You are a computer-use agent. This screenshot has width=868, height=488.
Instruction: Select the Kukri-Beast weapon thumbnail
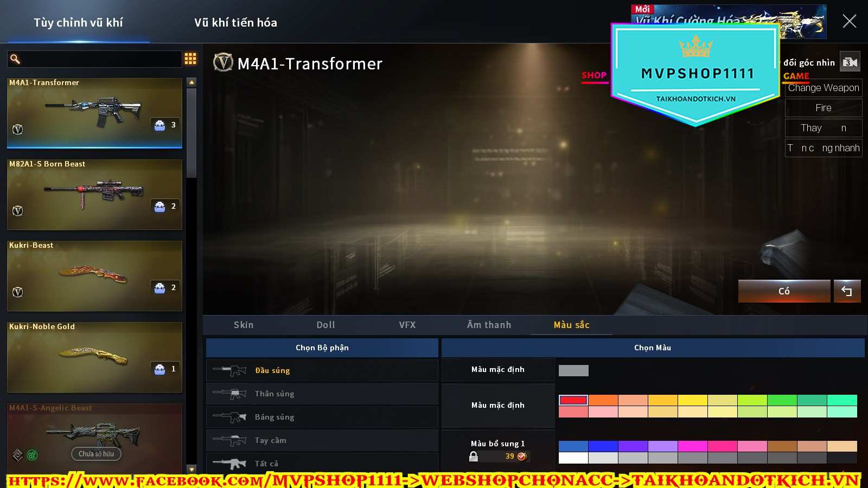click(x=93, y=275)
